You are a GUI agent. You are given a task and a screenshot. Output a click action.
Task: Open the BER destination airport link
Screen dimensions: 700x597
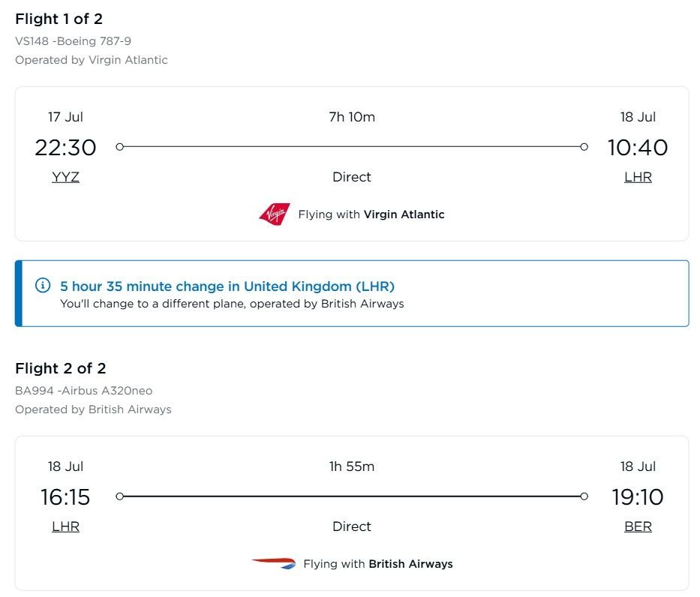click(x=638, y=526)
